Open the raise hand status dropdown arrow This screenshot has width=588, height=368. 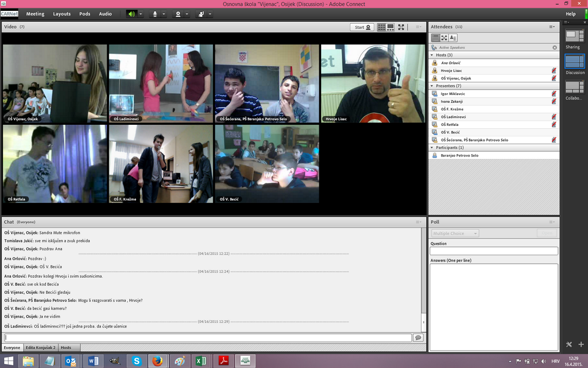click(x=210, y=14)
